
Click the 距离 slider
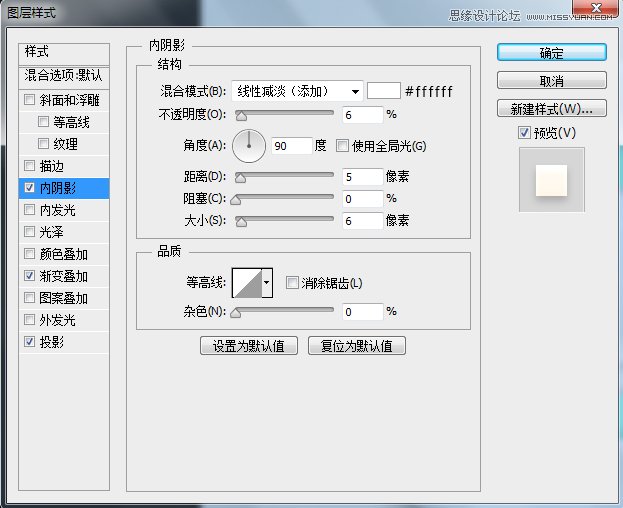tap(284, 177)
